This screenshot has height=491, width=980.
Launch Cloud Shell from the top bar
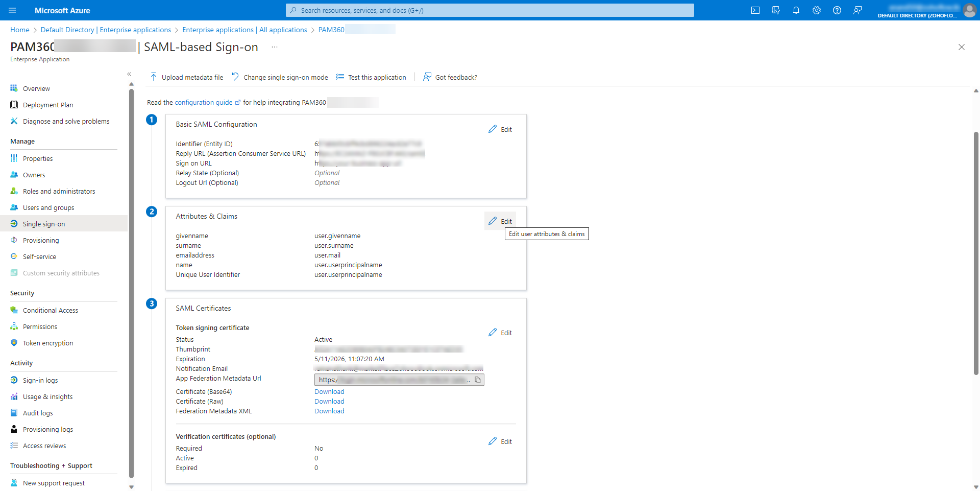pyautogui.click(x=755, y=10)
